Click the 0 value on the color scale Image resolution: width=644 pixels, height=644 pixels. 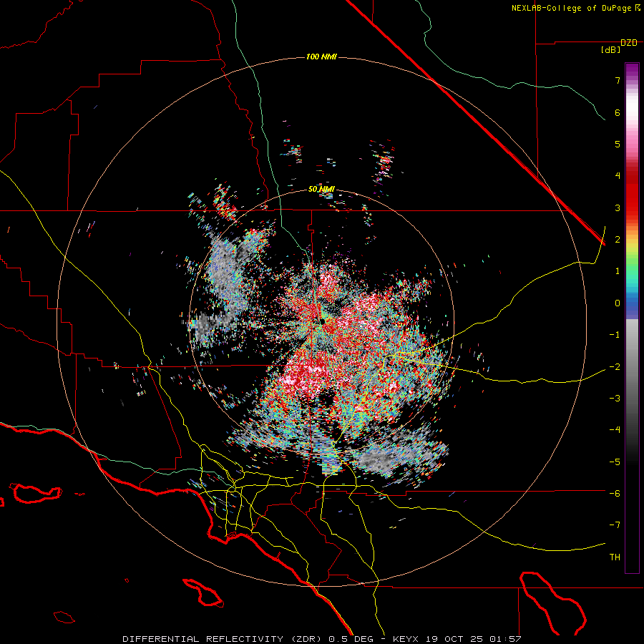(x=618, y=303)
